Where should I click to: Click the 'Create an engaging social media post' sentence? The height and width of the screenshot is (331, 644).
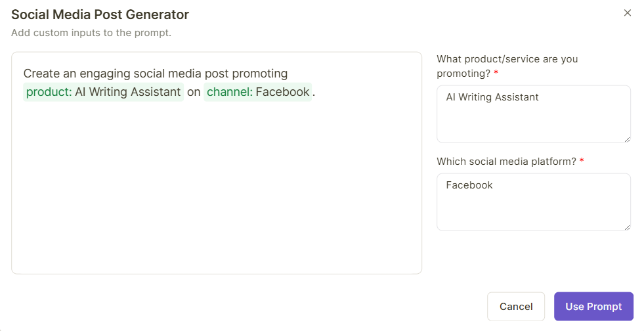coord(155,74)
